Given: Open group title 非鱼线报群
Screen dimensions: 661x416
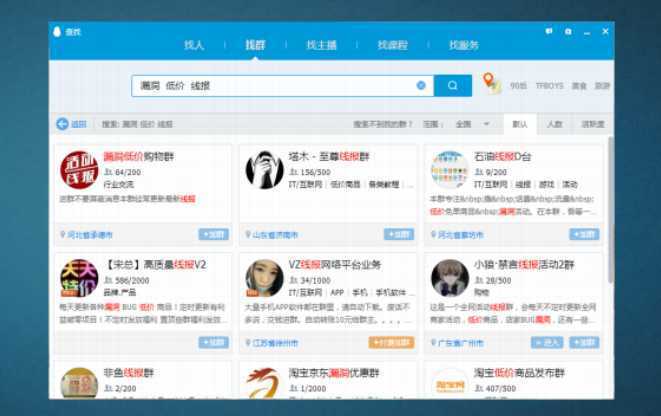Looking at the screenshot, I should tap(129, 373).
